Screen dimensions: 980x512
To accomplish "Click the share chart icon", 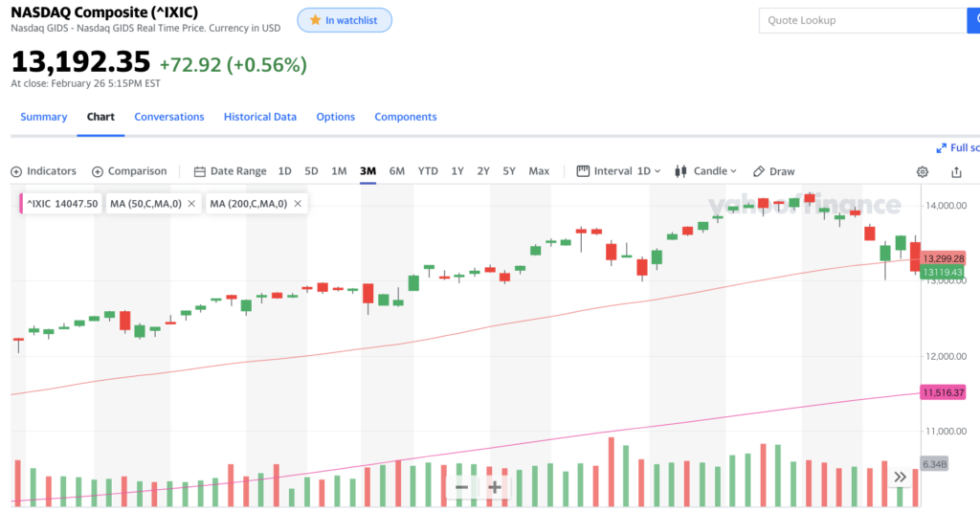I will (956, 171).
